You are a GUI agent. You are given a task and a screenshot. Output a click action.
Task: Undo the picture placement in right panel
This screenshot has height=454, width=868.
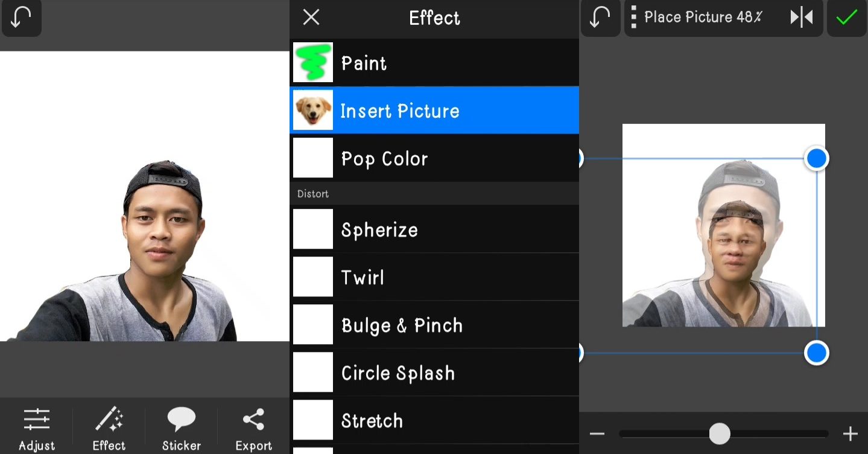600,18
